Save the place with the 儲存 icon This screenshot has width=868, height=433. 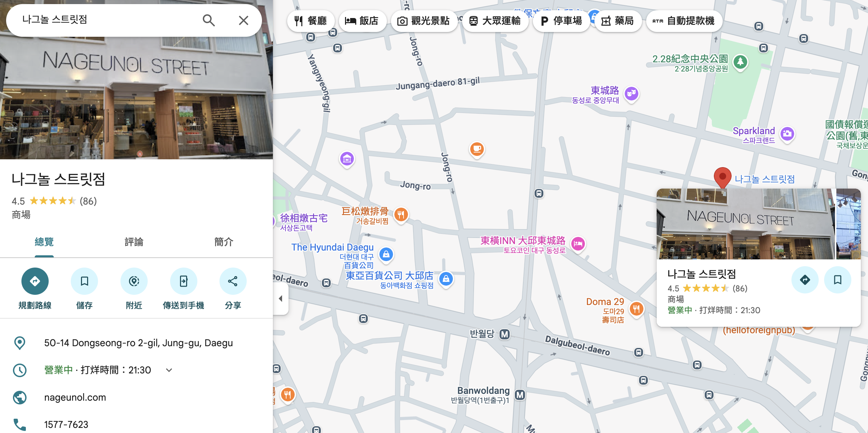coord(84,281)
